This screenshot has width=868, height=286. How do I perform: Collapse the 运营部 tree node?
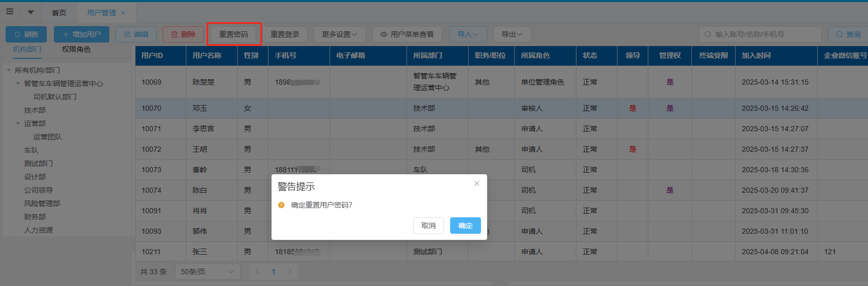[x=18, y=124]
